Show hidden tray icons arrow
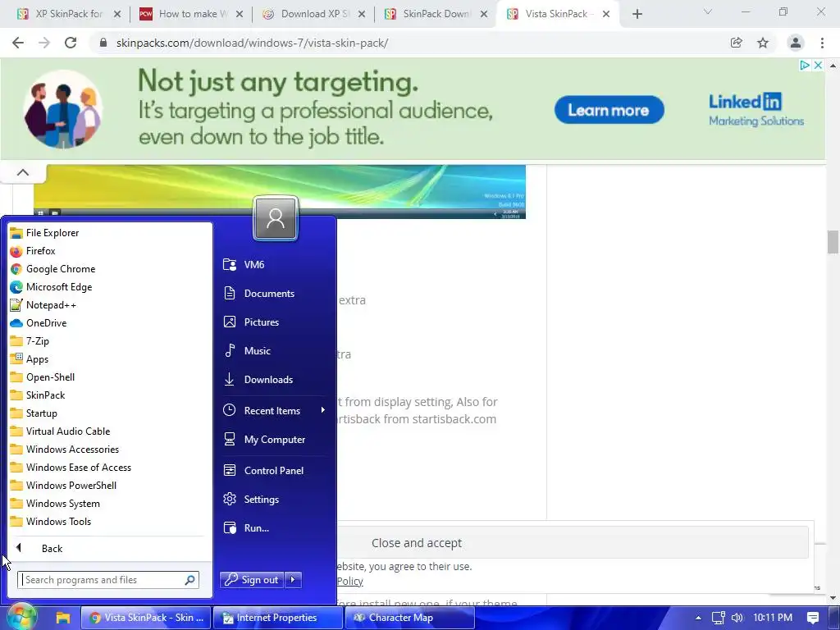Viewport: 840px width, 630px height. (x=698, y=618)
